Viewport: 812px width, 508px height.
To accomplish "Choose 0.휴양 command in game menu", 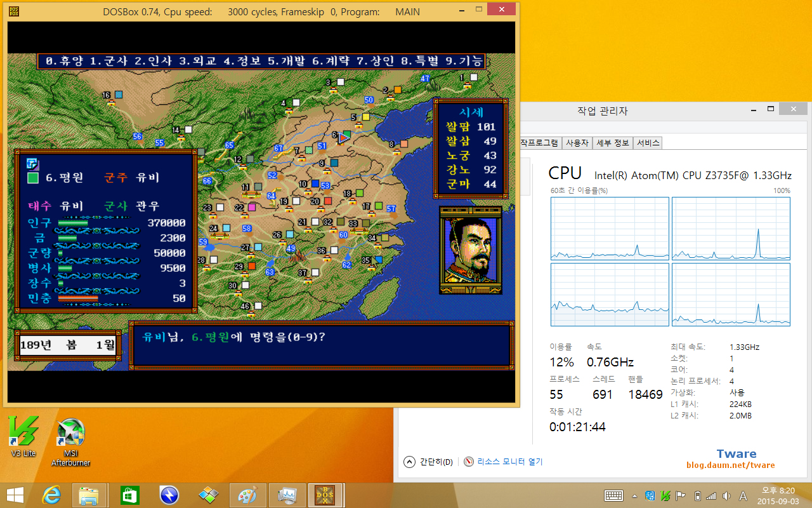I will pos(63,62).
